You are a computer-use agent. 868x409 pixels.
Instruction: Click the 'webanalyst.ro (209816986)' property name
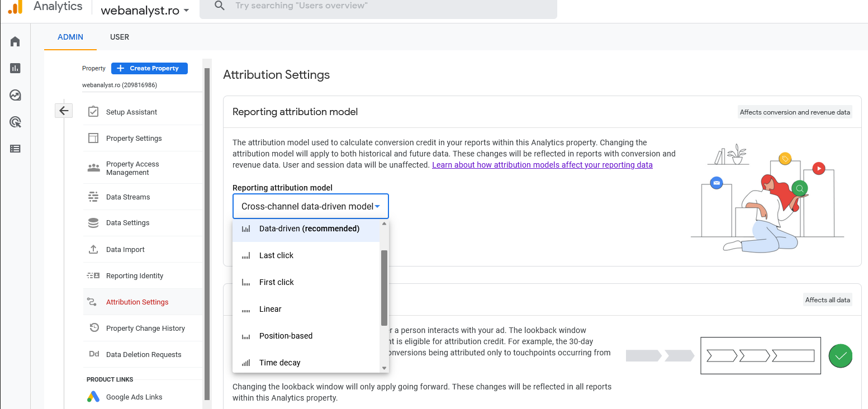coord(120,85)
